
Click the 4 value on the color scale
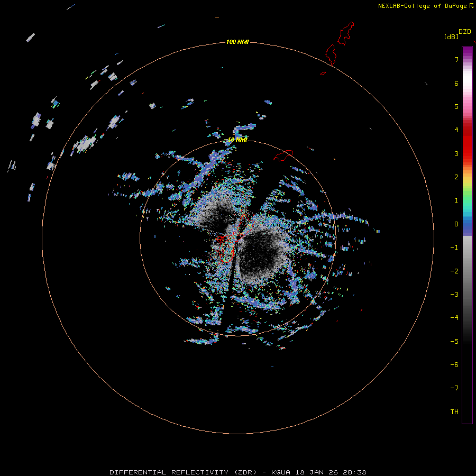[456, 130]
